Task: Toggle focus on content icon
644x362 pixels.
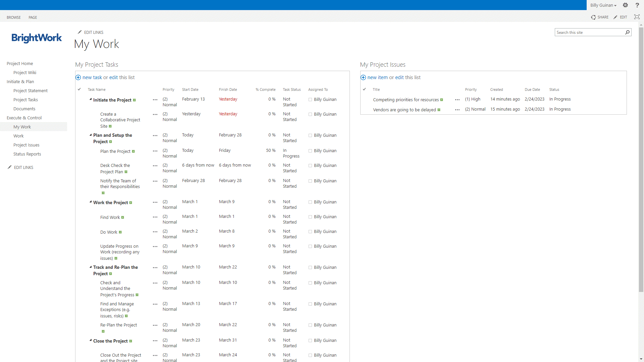Action: tap(637, 17)
